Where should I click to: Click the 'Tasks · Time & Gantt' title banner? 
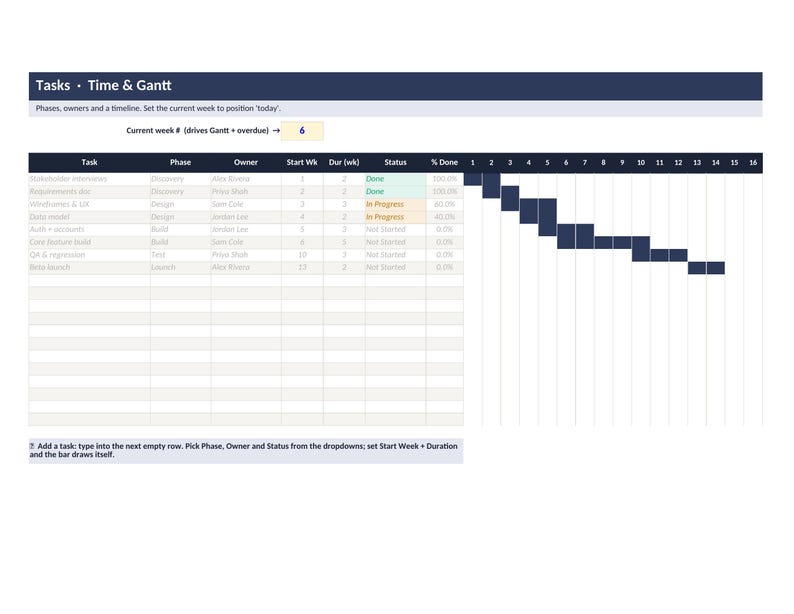395,86
